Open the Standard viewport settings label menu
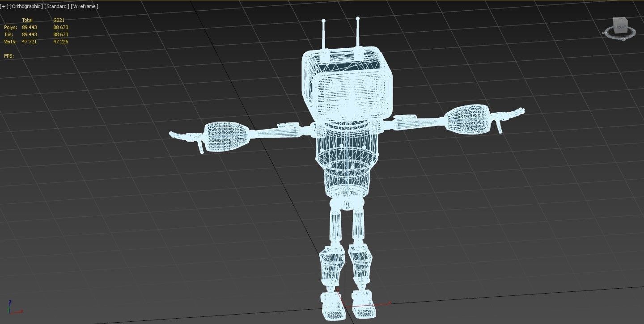Screen dimensions: 644x324 tap(56, 6)
